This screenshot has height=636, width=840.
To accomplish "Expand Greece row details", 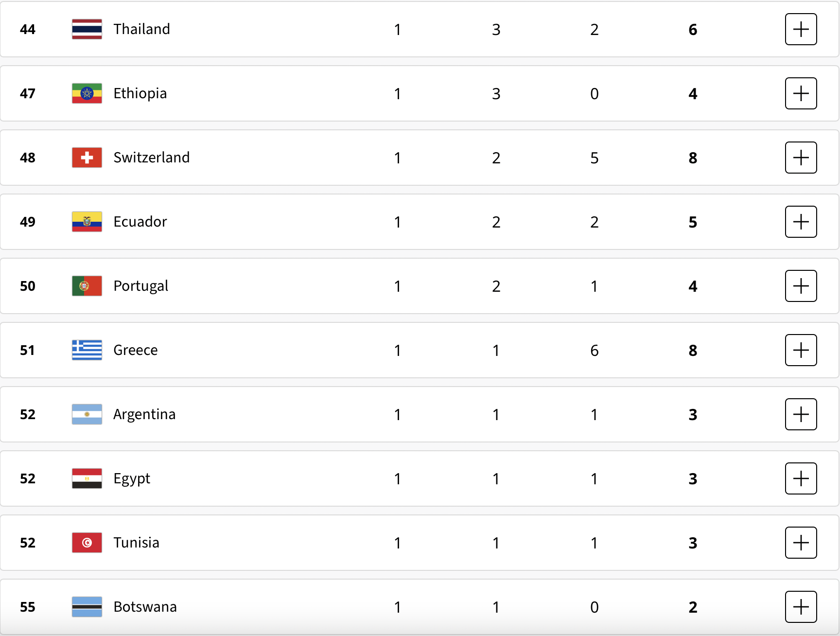I will tap(801, 350).
